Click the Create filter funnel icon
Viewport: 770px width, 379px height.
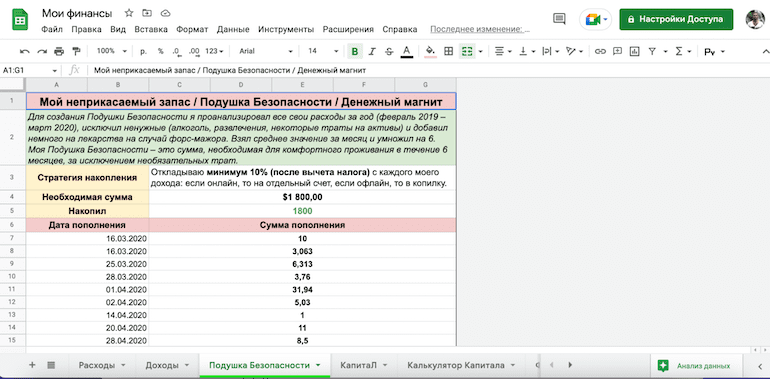(652, 51)
